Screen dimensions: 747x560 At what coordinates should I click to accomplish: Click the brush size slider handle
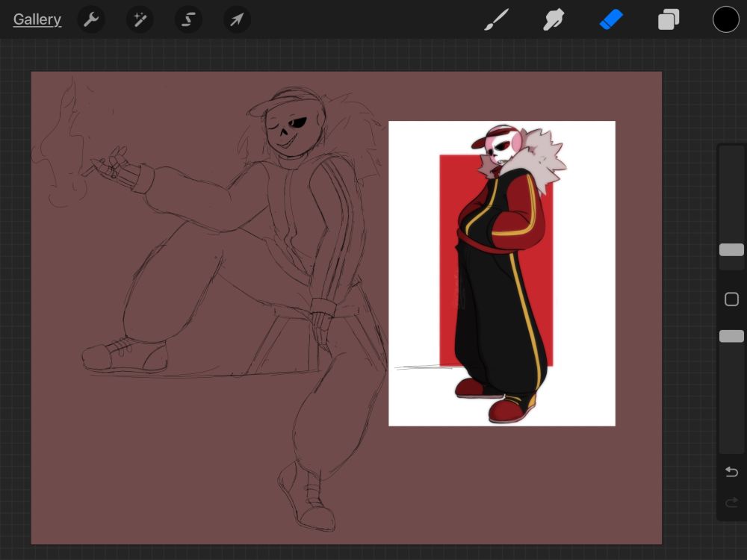point(731,249)
